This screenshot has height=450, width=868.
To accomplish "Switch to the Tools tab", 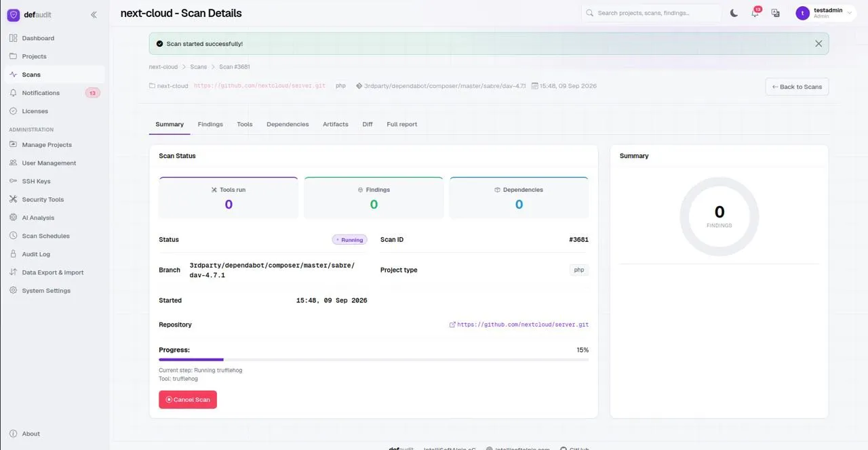I will [x=245, y=124].
